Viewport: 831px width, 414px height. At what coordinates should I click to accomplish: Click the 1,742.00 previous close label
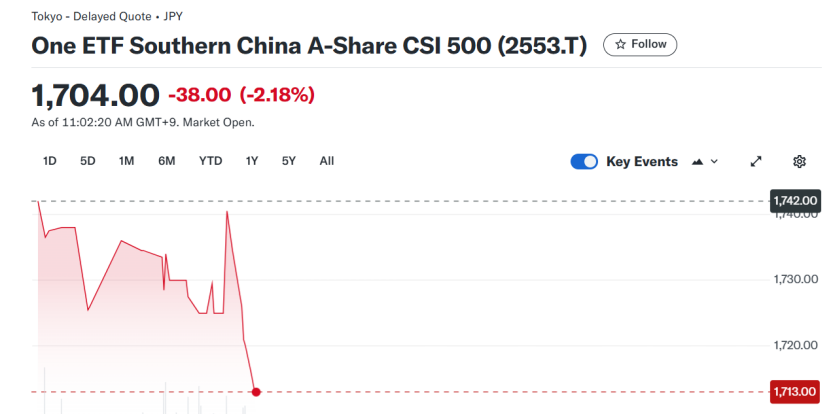pyautogui.click(x=795, y=201)
